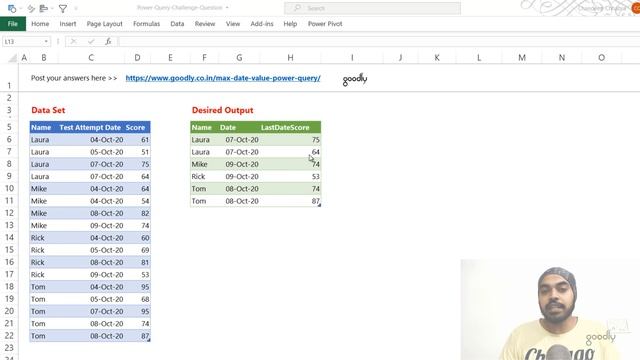Click the confirm checkmark in formula bar
Viewport: 640px width, 360px height.
[91, 41]
